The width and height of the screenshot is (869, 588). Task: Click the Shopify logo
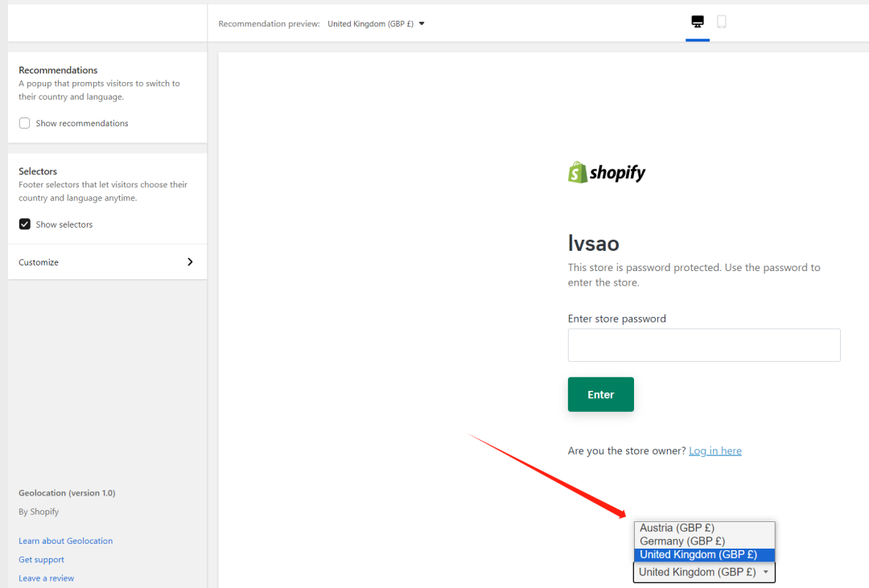pos(607,172)
